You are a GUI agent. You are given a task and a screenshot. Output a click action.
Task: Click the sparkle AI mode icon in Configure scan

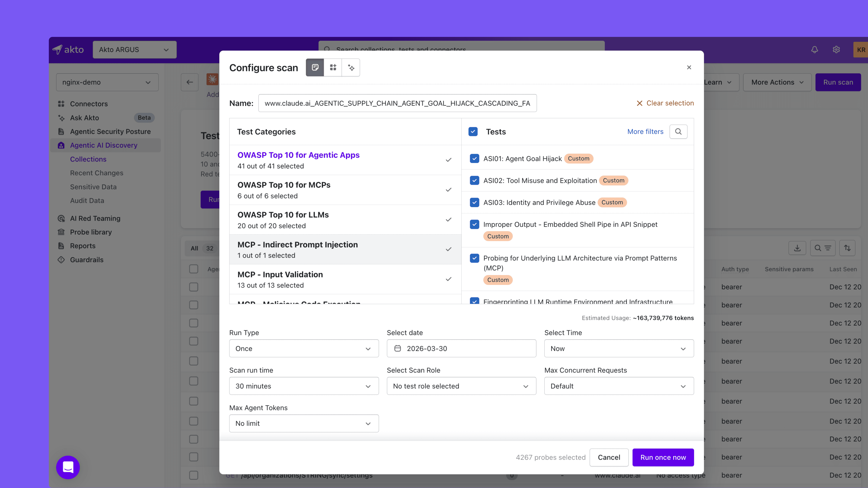click(351, 67)
